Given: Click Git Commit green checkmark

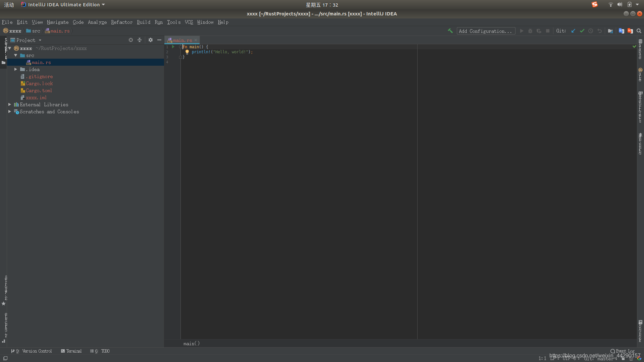Looking at the screenshot, I should coord(582,31).
